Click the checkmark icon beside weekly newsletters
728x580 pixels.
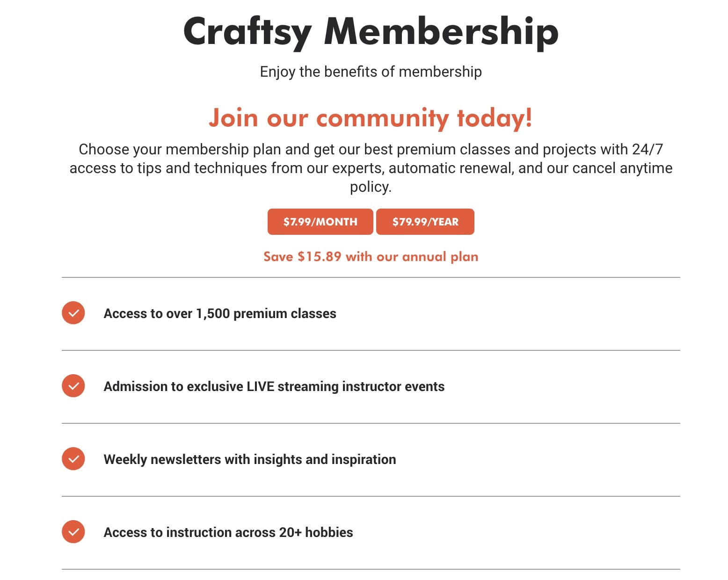73,459
